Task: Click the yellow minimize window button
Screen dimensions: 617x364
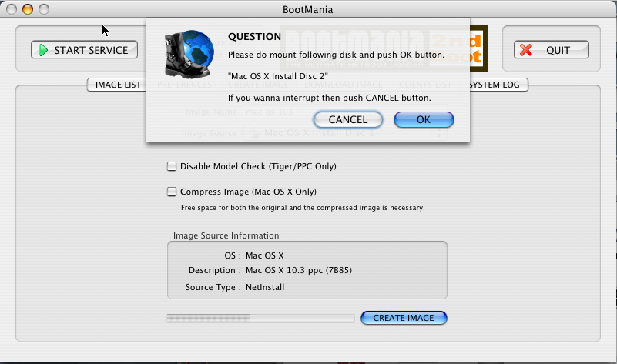Action: pyautogui.click(x=28, y=9)
